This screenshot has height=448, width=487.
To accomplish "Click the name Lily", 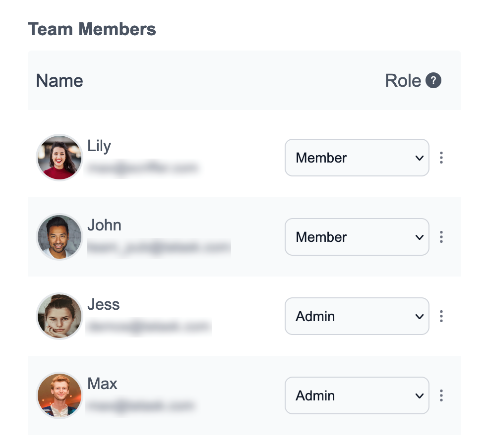I will click(x=99, y=146).
